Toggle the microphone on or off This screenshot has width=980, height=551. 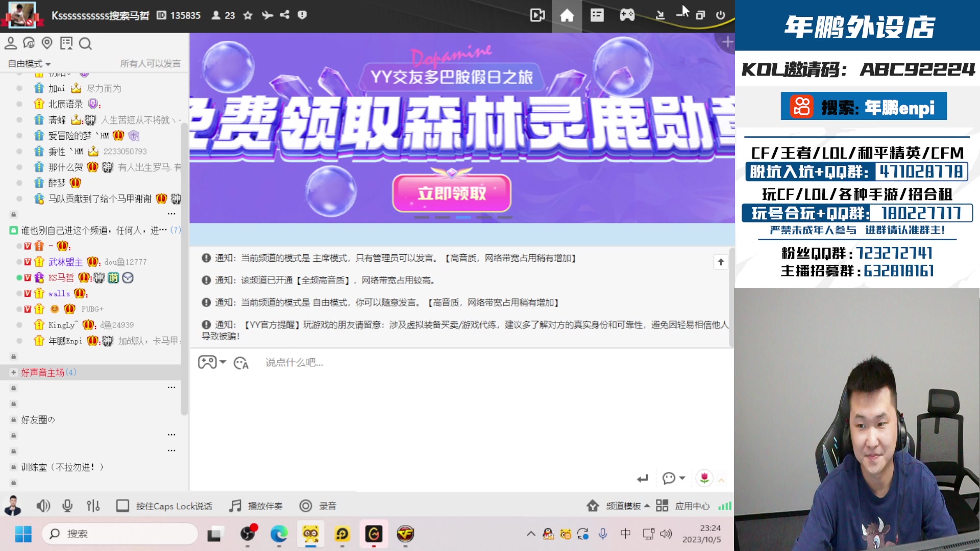67,506
